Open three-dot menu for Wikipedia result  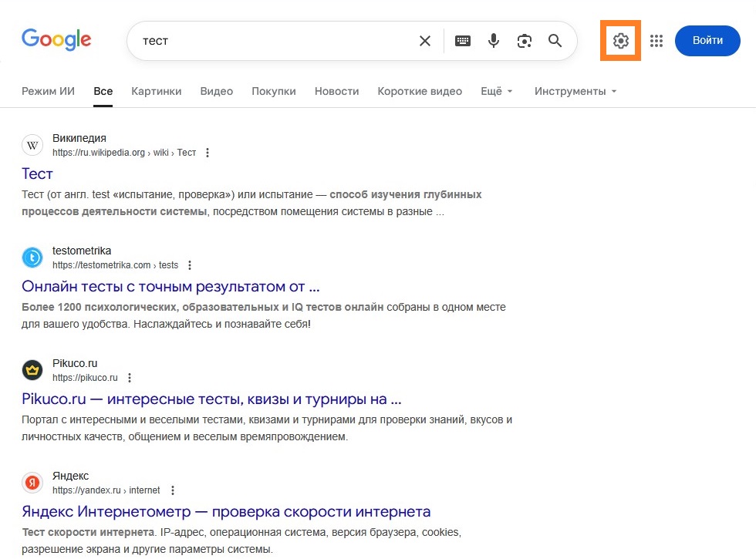[x=208, y=153]
